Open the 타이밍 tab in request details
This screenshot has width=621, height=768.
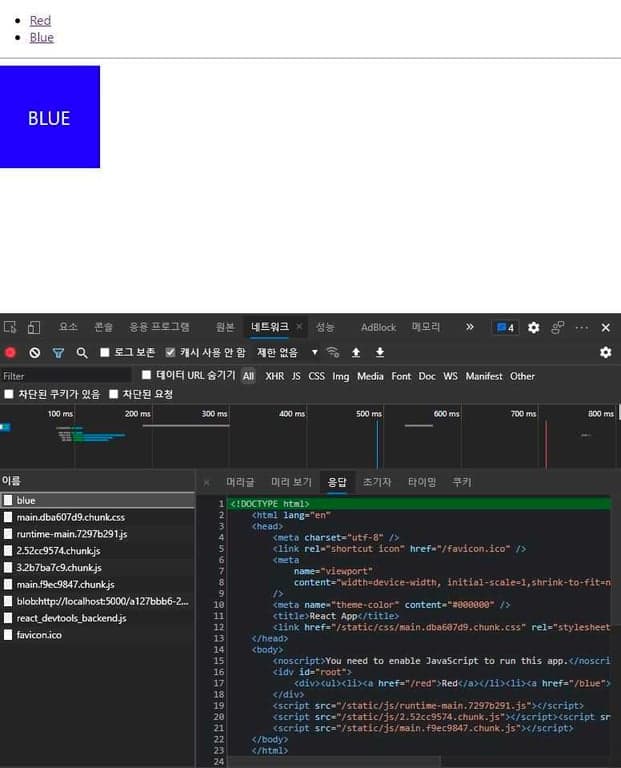tap(421, 482)
